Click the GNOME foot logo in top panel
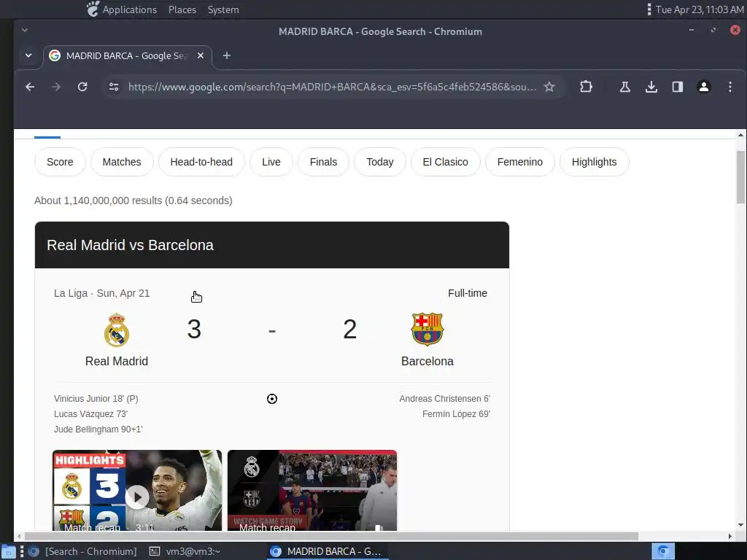Screen dimensions: 747x560 (93, 9)
